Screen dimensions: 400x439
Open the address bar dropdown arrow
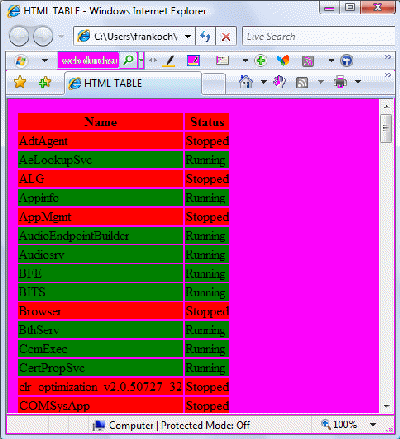coord(188,36)
